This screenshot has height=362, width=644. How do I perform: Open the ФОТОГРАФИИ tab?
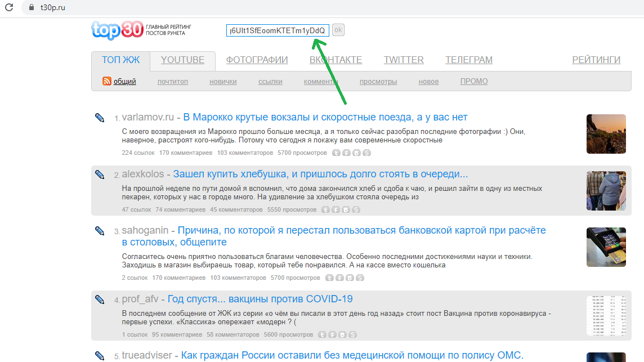[x=257, y=60]
